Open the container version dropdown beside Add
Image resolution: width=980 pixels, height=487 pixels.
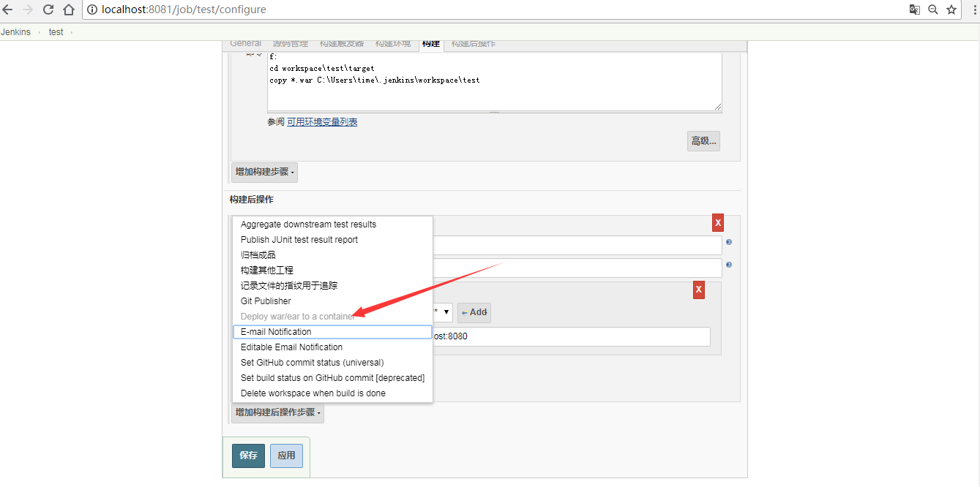pos(442,312)
